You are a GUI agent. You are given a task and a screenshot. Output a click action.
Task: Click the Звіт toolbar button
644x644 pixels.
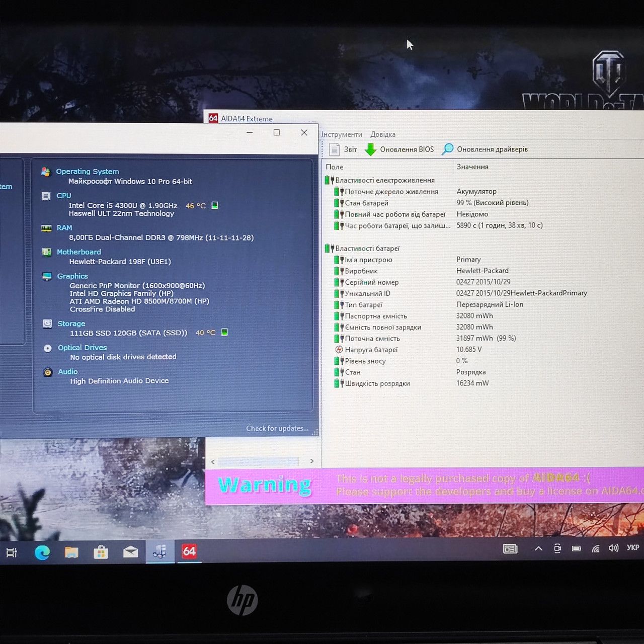click(343, 149)
